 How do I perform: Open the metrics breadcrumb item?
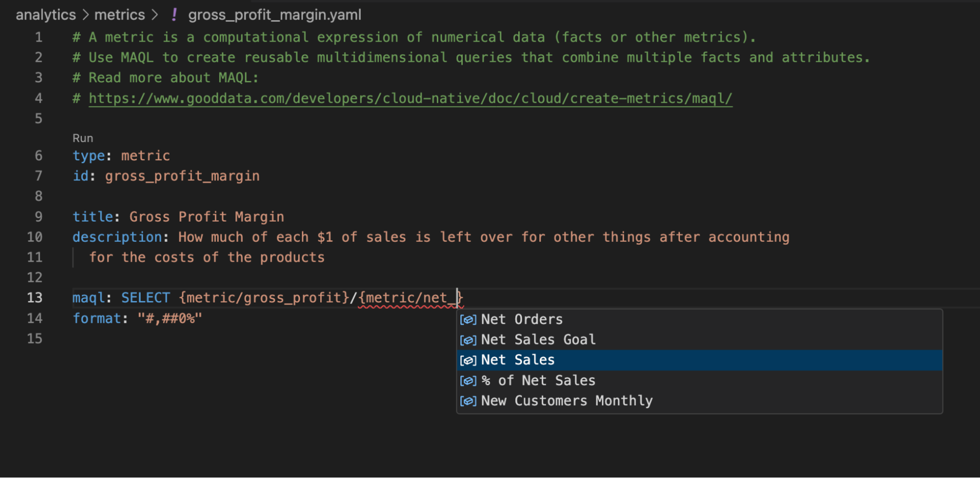119,15
